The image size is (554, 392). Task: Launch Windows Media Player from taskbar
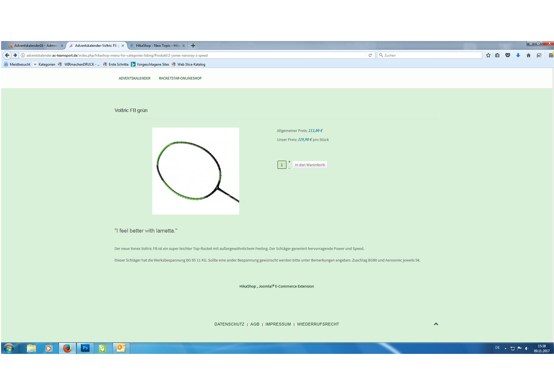49,348
